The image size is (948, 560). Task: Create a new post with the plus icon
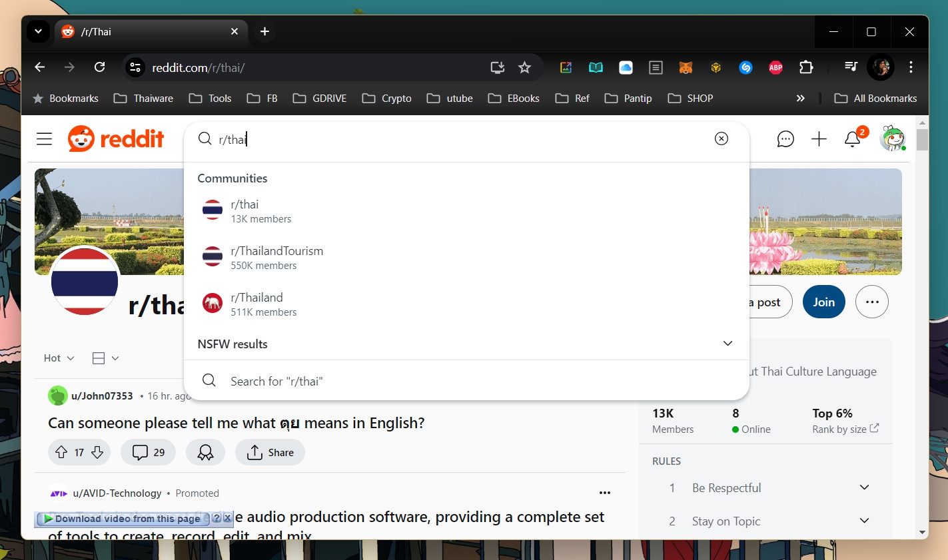819,139
